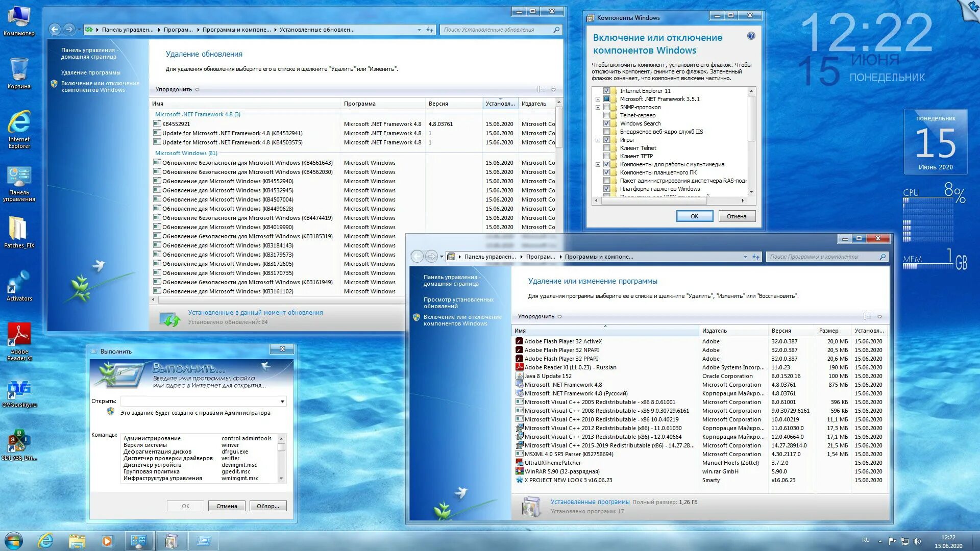Click search magnifier in Программы и компоненты window
Viewport: 980px width, 551px height.
pyautogui.click(x=883, y=257)
